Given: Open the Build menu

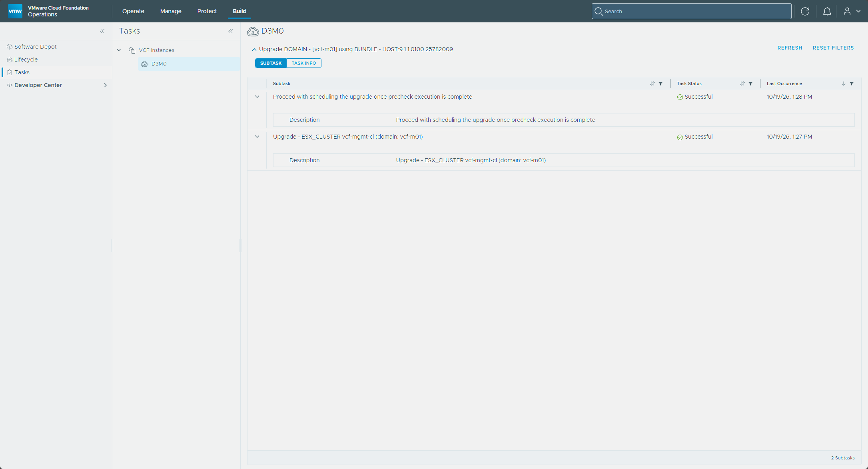Looking at the screenshot, I should click(239, 11).
